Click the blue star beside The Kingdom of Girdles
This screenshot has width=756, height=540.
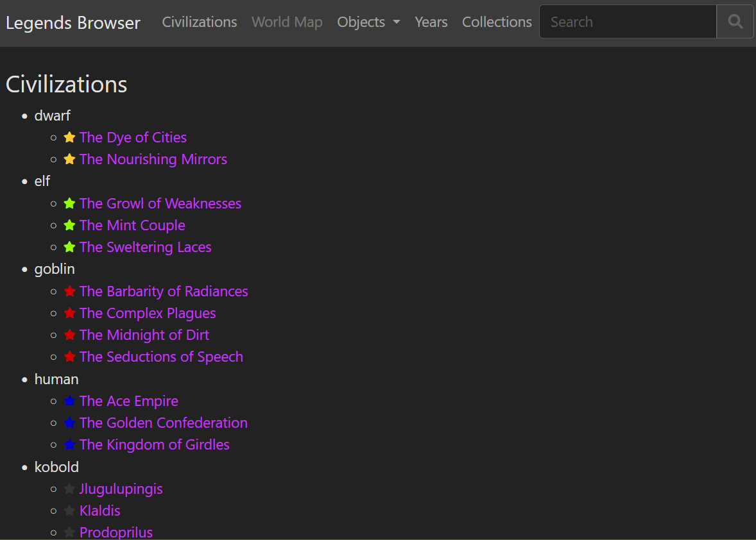70,445
